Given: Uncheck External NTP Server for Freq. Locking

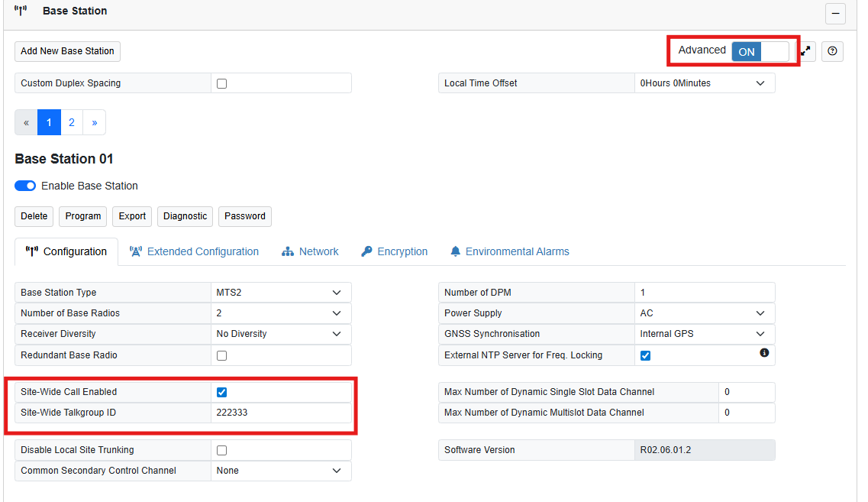Looking at the screenshot, I should point(645,356).
